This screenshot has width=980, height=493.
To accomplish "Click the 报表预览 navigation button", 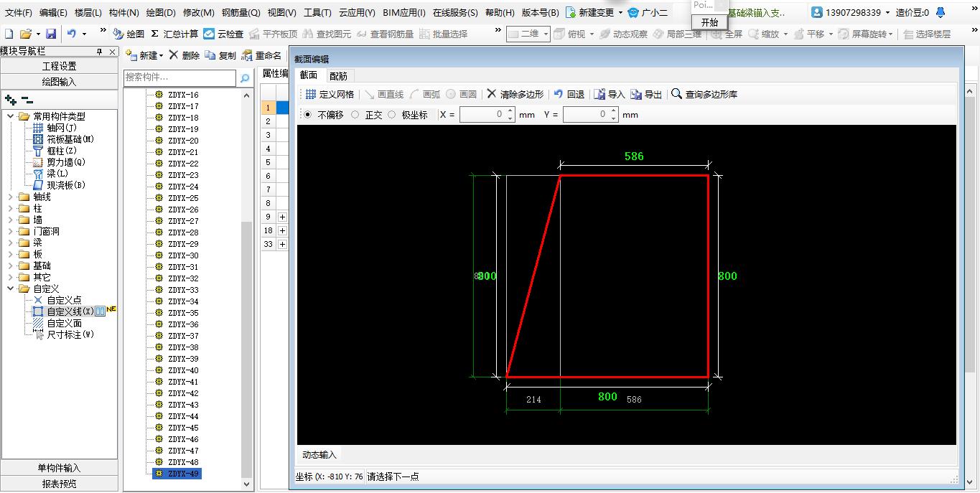I will 59,484.
